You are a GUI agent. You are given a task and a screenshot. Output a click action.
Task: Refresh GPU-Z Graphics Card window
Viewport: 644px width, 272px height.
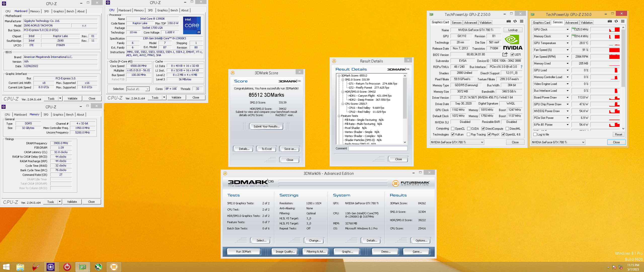coord(515,21)
